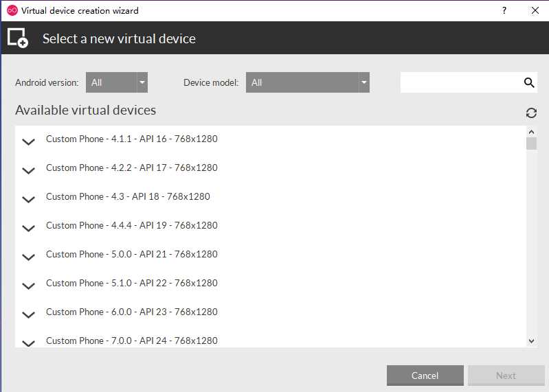Expand Custom Phone 4.3 API 18 chevron
This screenshot has height=392, width=549.
pos(28,200)
